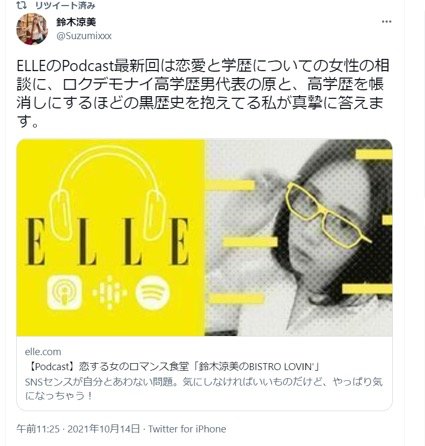Click the yellow glasses illustration on photo

pyautogui.click(x=327, y=215)
